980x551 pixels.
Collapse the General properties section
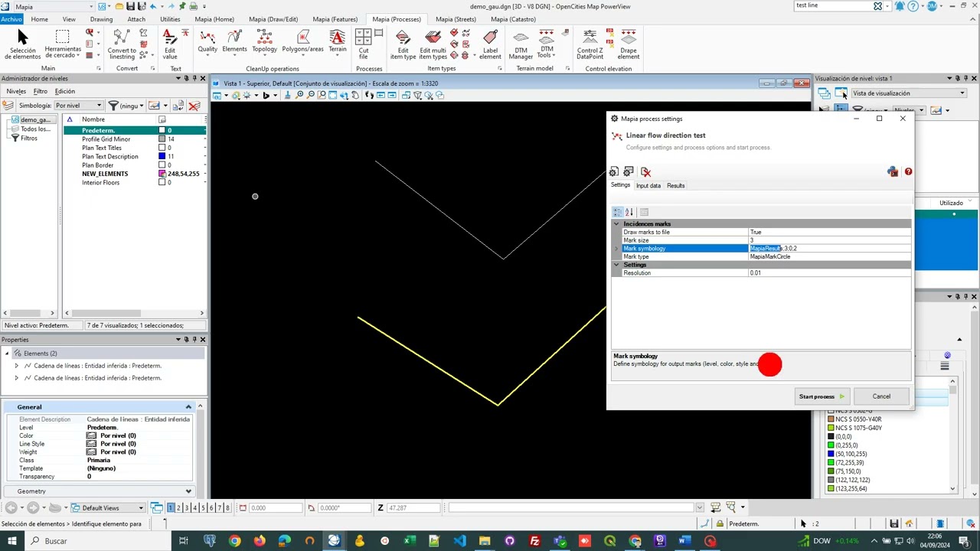click(x=188, y=407)
